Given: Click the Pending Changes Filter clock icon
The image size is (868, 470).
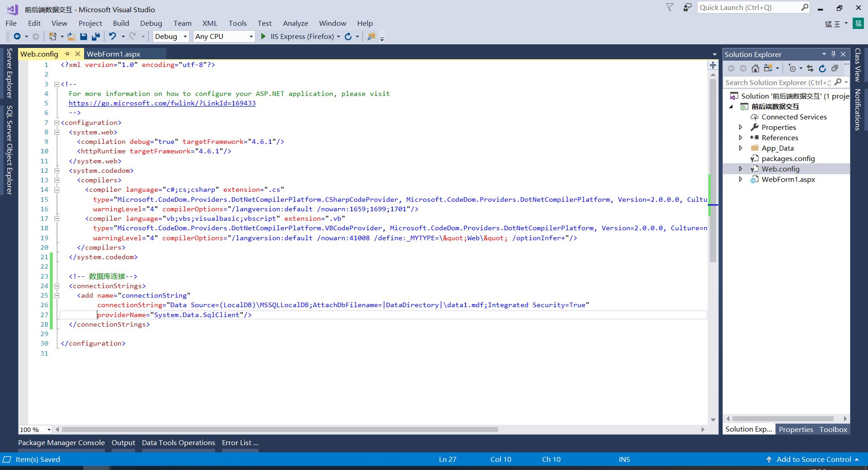Looking at the screenshot, I should pyautogui.click(x=792, y=68).
